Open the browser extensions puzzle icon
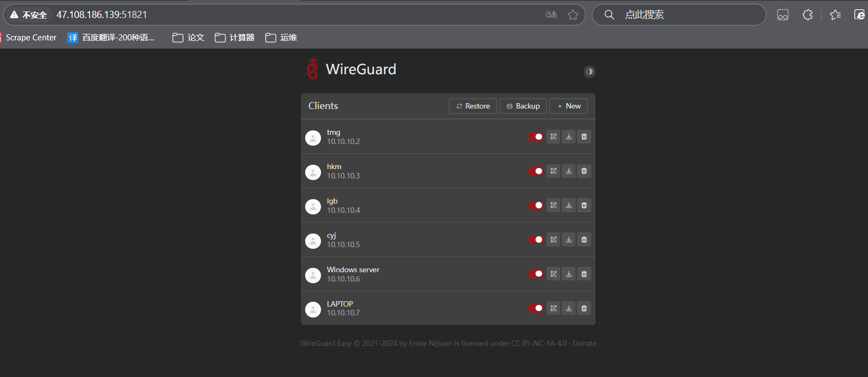This screenshot has width=868, height=377. 808,15
